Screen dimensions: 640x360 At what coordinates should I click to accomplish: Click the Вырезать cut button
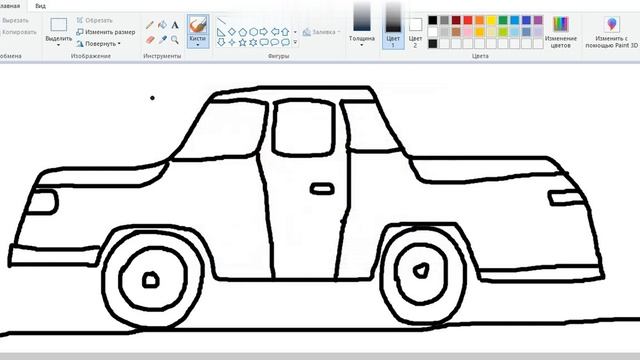pos(15,20)
